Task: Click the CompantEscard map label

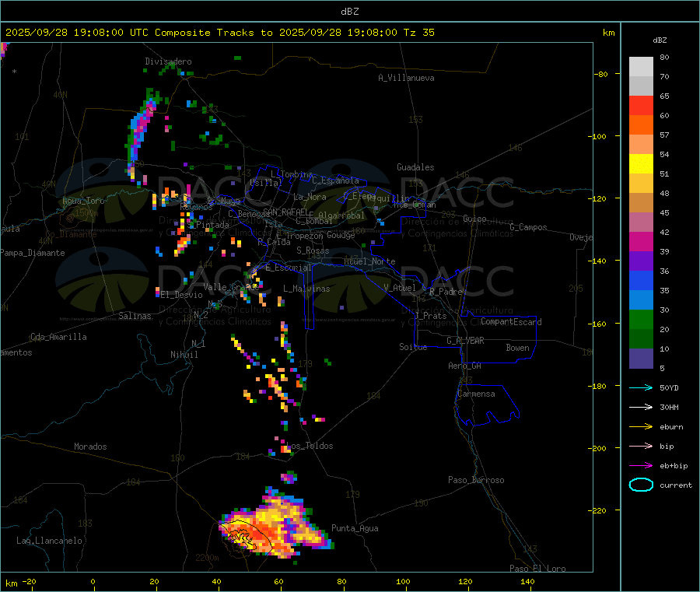Action: [511, 322]
